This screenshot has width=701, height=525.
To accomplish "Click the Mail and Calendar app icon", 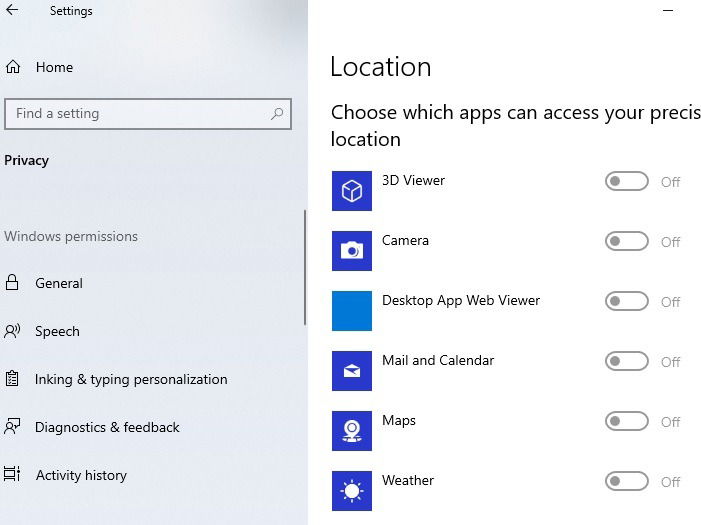I will click(352, 371).
